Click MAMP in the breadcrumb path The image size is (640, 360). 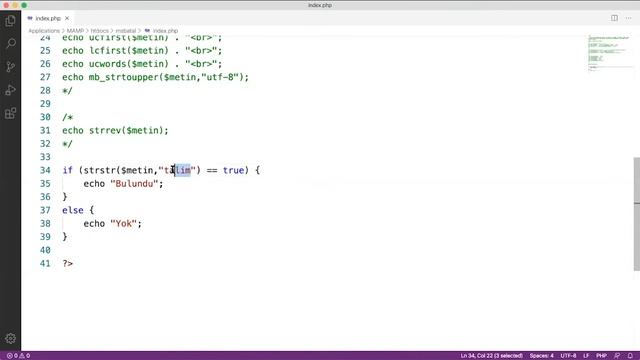click(75, 31)
